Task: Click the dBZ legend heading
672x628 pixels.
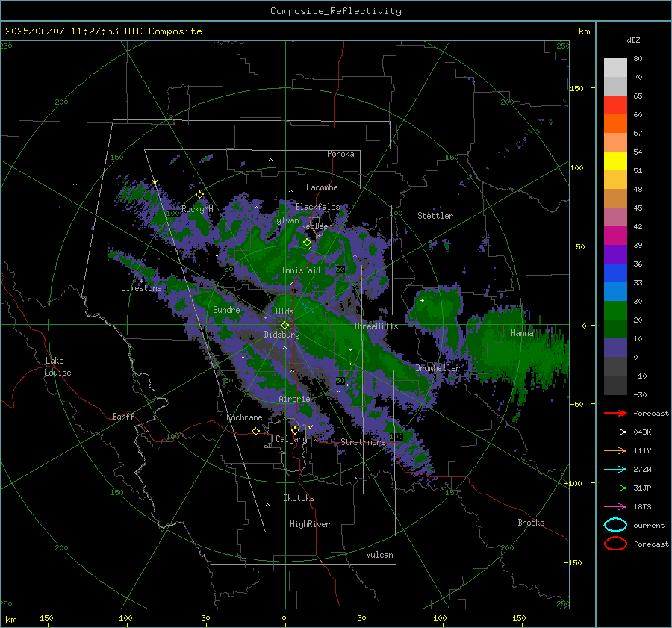Action: click(x=633, y=40)
